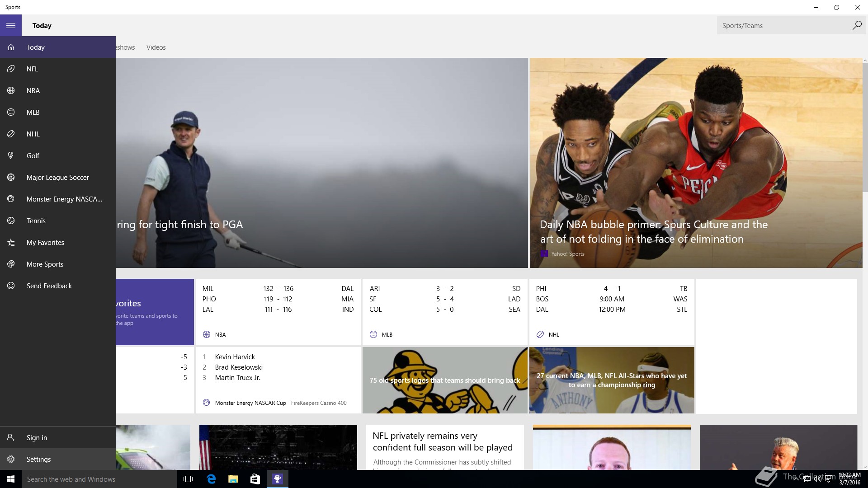Click the Sign in label
Image resolution: width=868 pixels, height=488 pixels.
(x=37, y=438)
